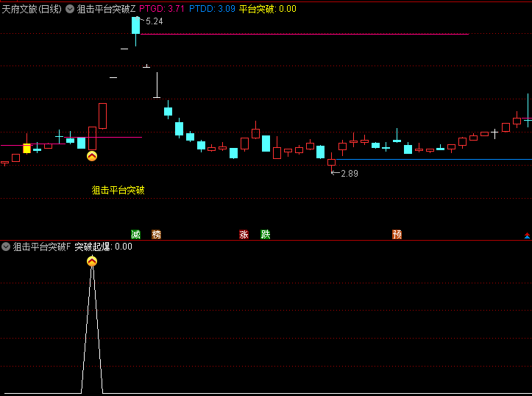
Task: Click the 涨 event marker
Action: pos(244,234)
